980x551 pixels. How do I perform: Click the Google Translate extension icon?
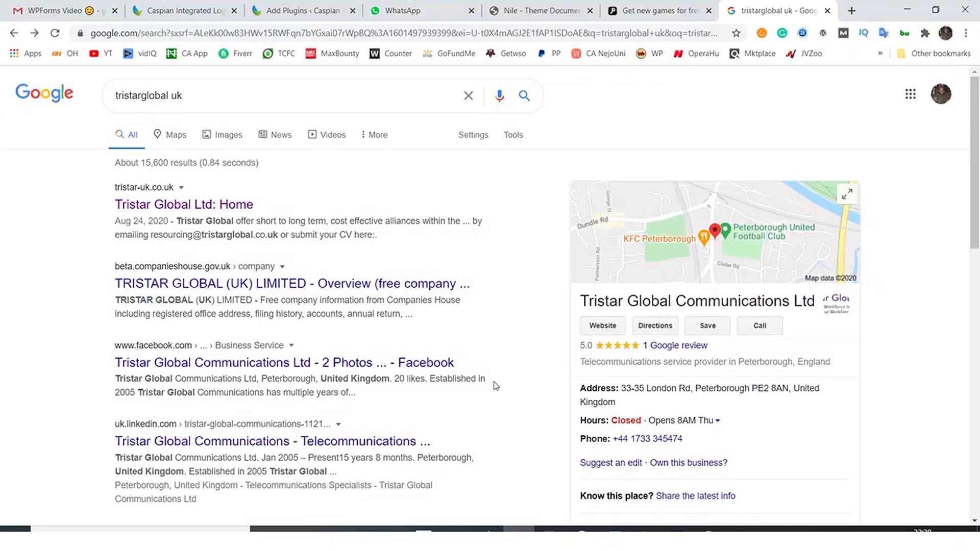coord(884,33)
